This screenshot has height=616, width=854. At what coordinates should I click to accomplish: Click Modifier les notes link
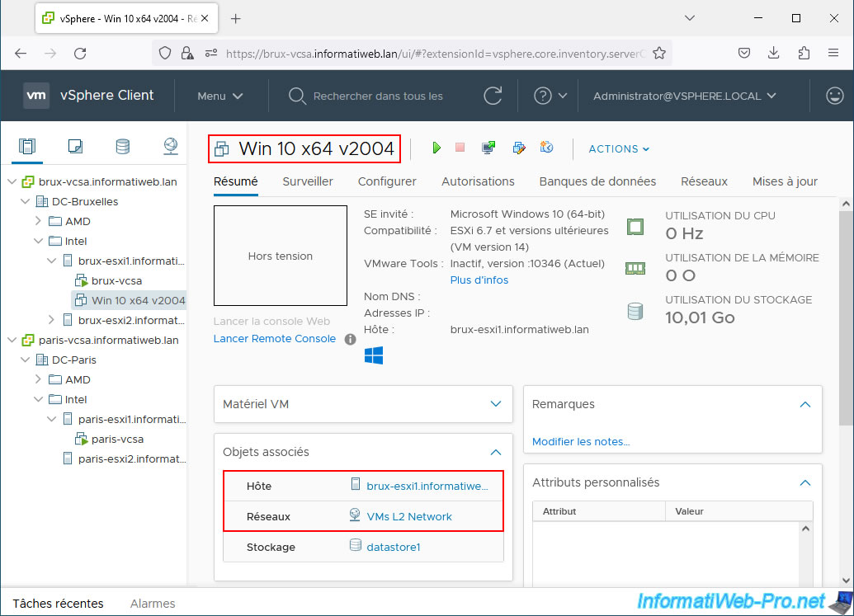coord(581,442)
